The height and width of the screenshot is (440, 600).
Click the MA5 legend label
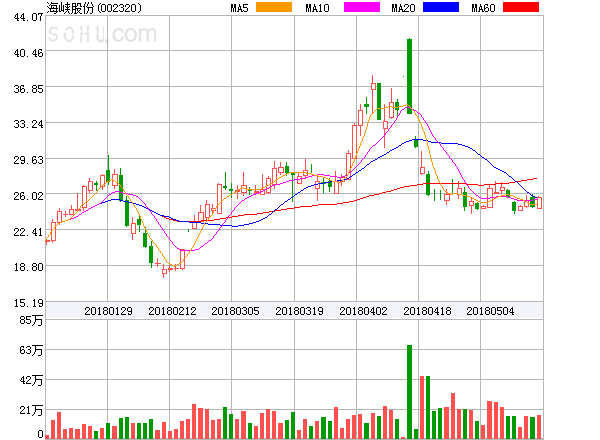tap(239, 8)
